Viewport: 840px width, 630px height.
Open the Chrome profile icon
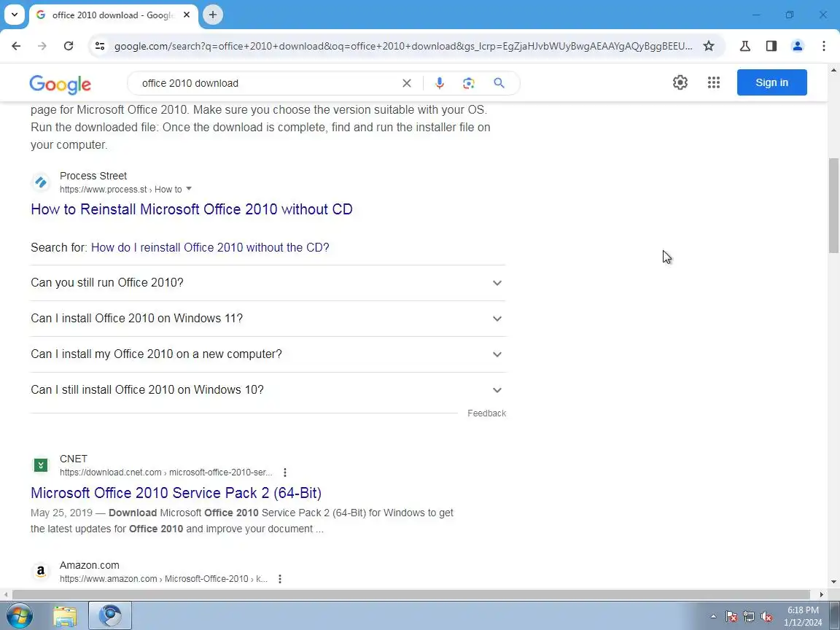click(797, 46)
